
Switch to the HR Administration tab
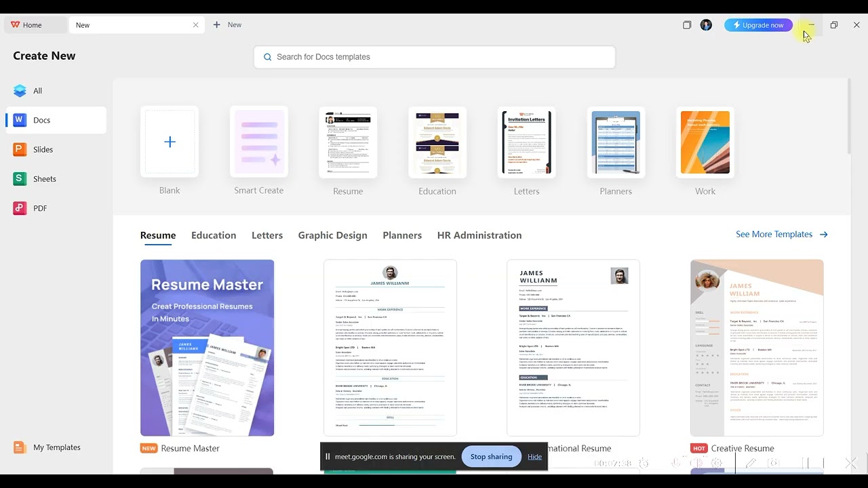[479, 235]
